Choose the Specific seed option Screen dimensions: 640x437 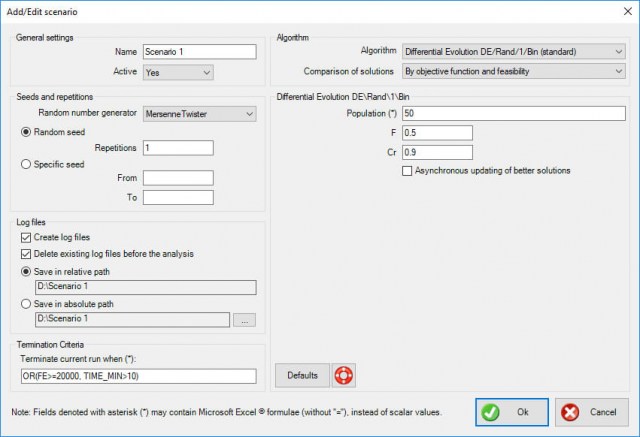25,164
